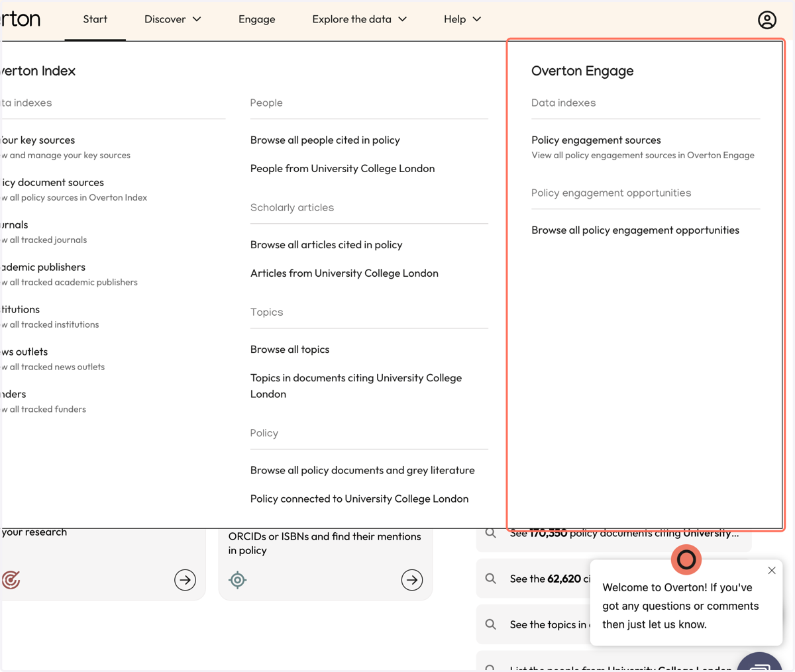Expand the Help dropdown menu

click(462, 19)
